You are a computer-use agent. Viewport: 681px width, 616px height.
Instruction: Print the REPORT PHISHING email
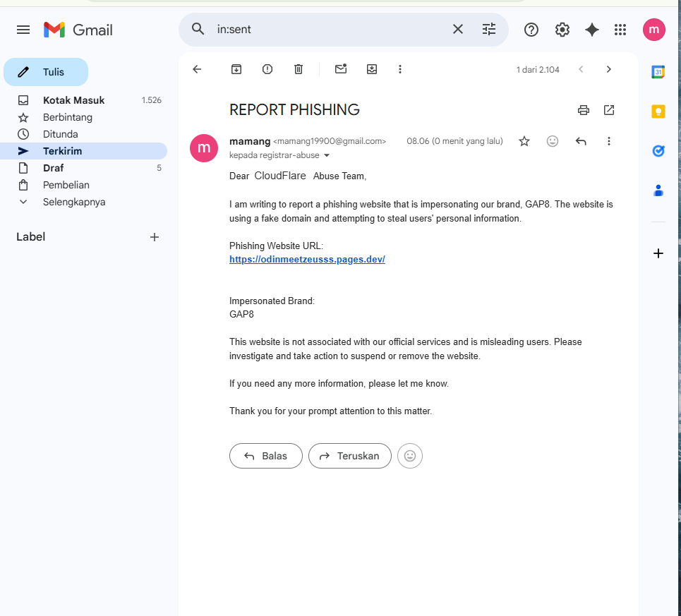pos(584,110)
